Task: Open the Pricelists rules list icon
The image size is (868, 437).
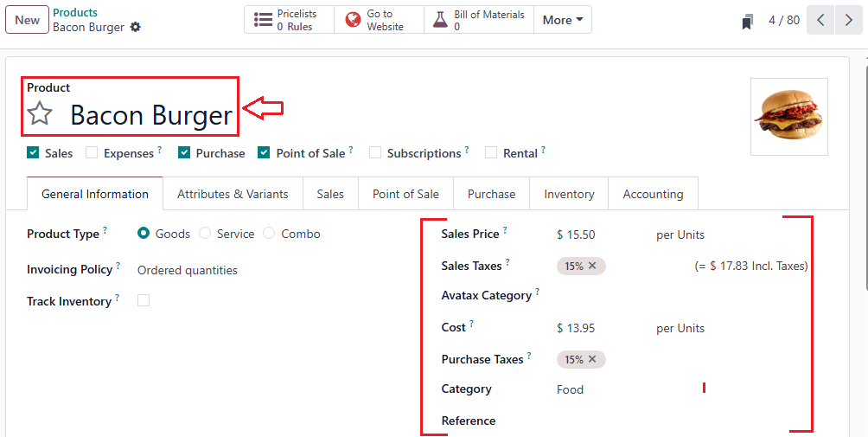Action: [x=263, y=20]
